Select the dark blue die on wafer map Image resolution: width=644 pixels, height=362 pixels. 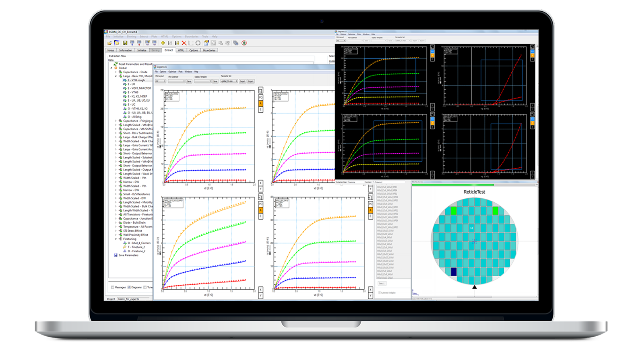pos(454,272)
